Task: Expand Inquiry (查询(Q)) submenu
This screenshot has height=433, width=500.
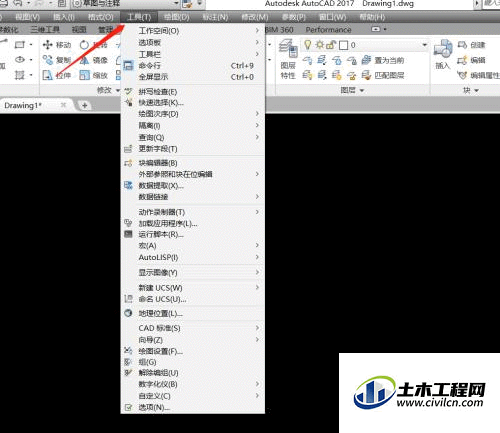Action: (x=193, y=137)
